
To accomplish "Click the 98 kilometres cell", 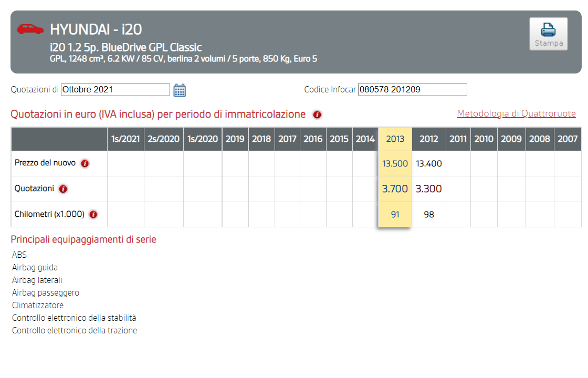I will coord(429,215).
